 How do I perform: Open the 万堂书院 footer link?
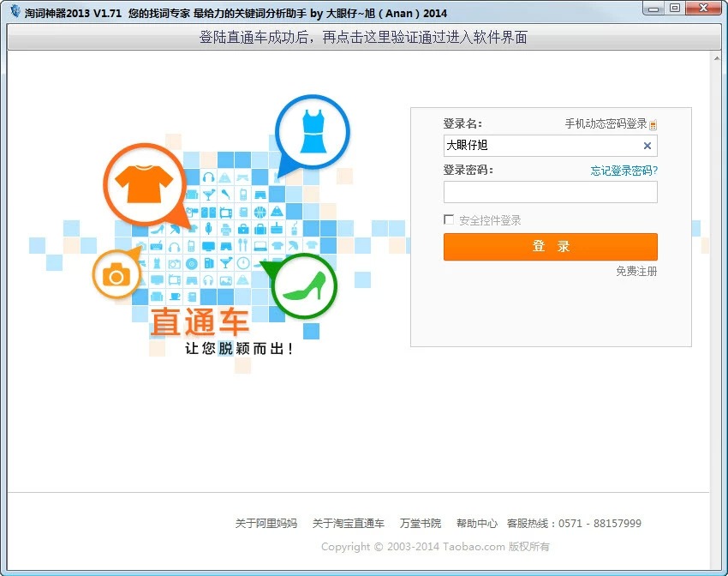pos(421,524)
